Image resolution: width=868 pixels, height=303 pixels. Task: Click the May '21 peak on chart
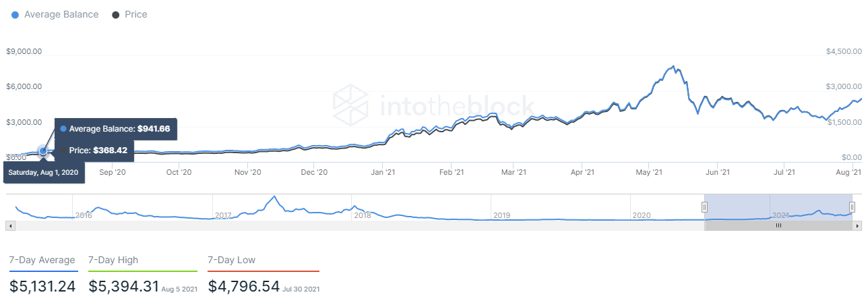click(x=673, y=67)
